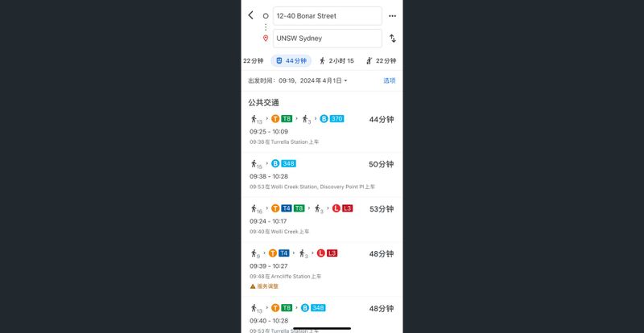The width and height of the screenshot is (644, 333).
Task: Tap the back arrow icon
Action: [251, 15]
